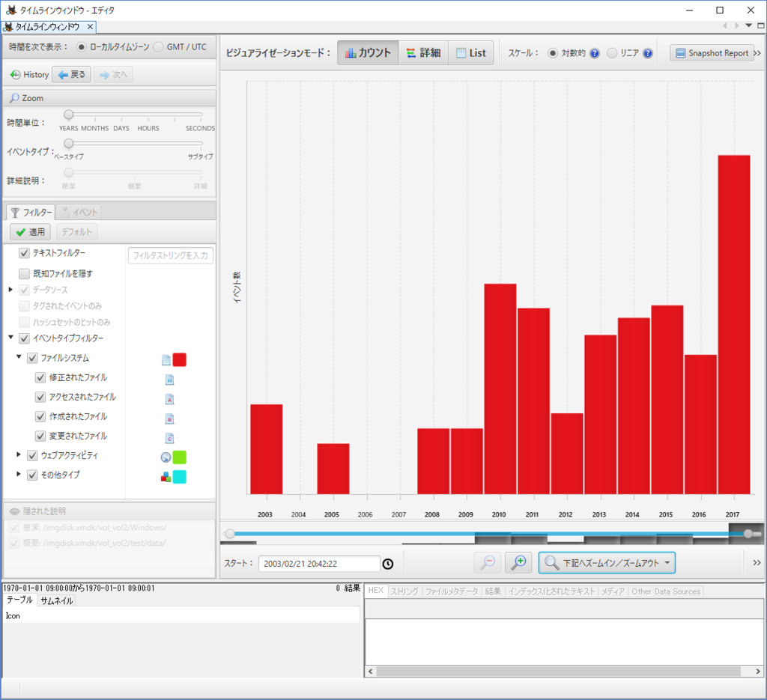
Task: Click the cyan その他タイプ color swatch
Action: [180, 477]
